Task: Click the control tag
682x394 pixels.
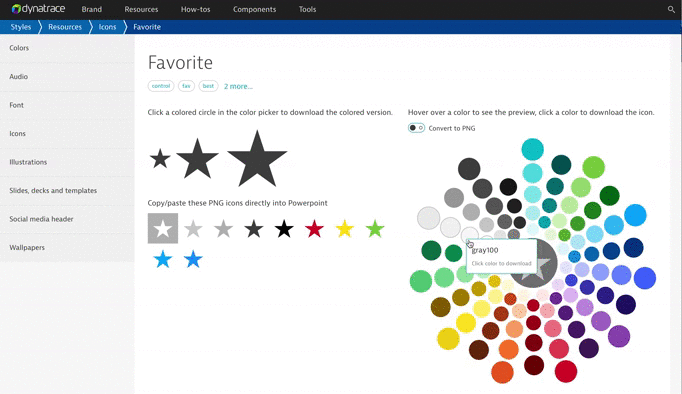Action: point(161,86)
